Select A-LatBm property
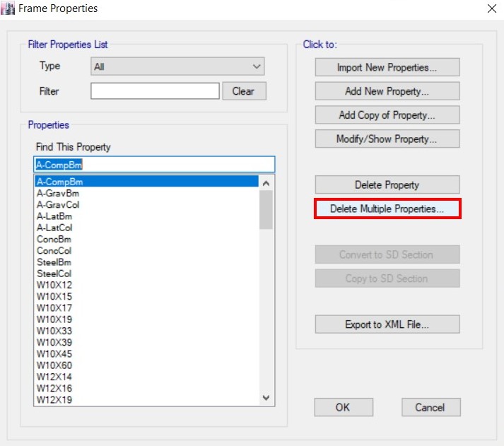This screenshot has height=446, width=504. (x=146, y=216)
